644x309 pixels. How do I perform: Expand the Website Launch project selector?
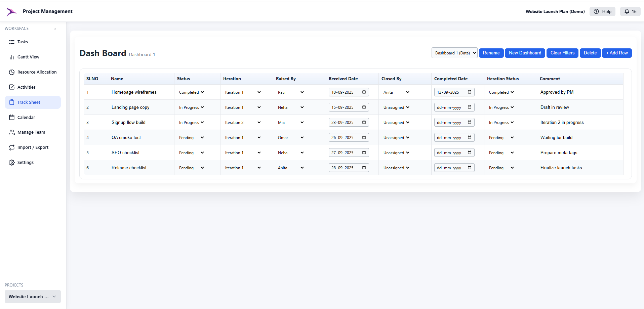click(x=32, y=297)
